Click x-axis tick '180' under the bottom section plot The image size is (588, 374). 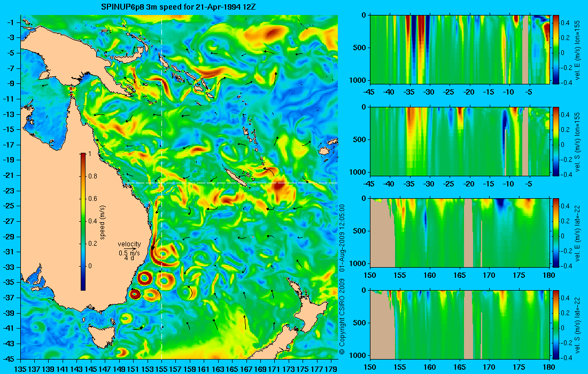[548, 367]
